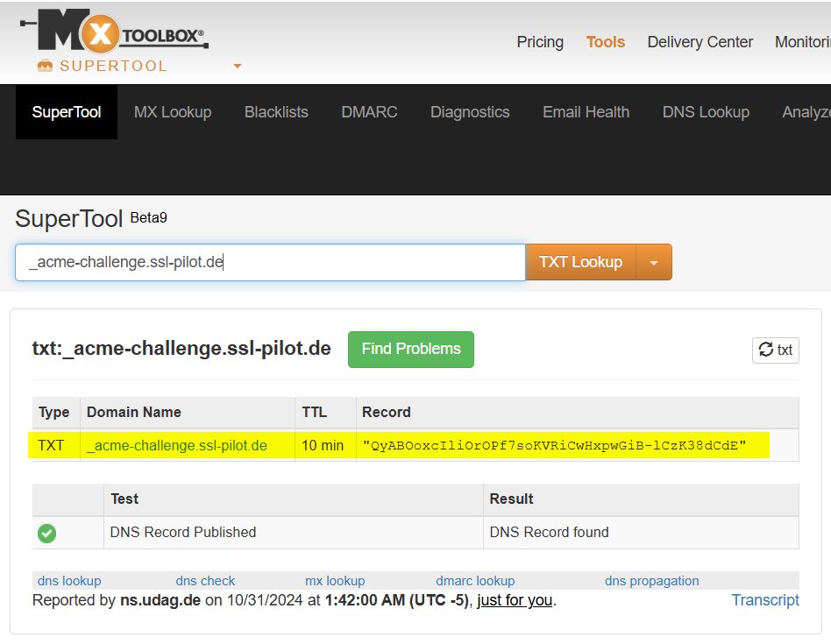The image size is (831, 644).
Task: Open the Monitoring link
Action: point(802,42)
